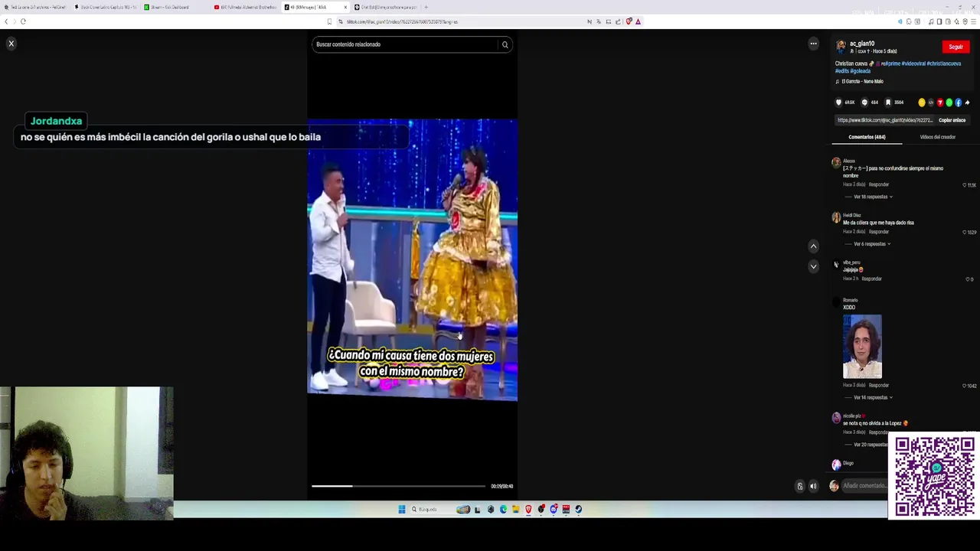Switch to Fullmetal Alchemist YouTube tab
The width and height of the screenshot is (980, 551).
click(x=245, y=7)
